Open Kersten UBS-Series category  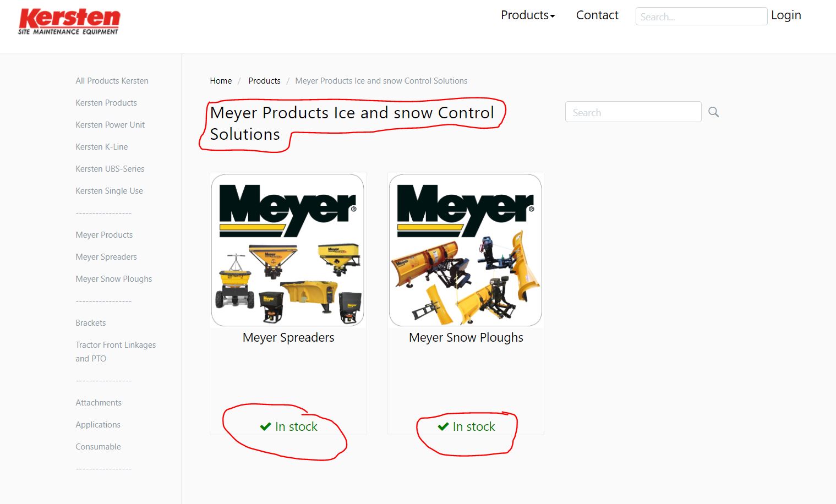(110, 169)
